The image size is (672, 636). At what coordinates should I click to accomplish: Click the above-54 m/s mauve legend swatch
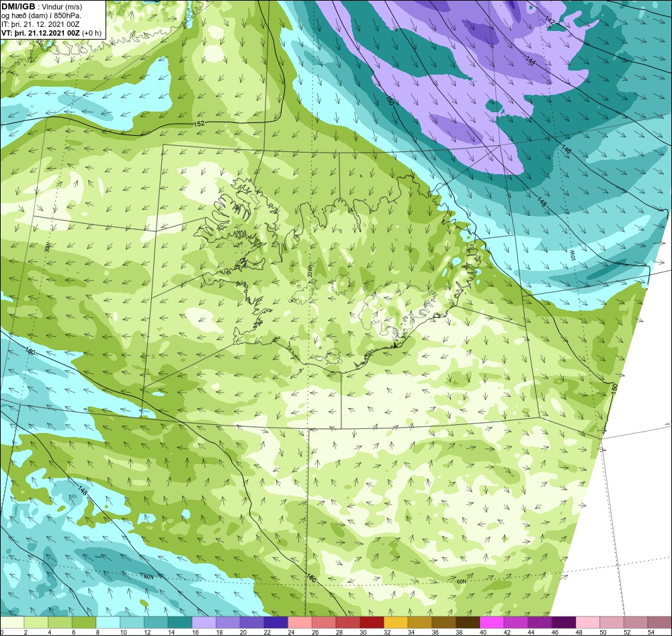660,623
